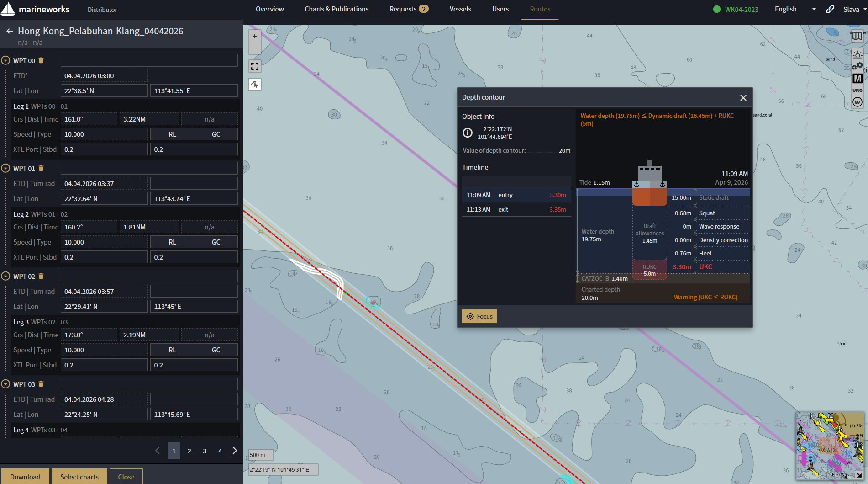The image size is (868, 484).
Task: Select GC type for Leg 3
Action: [216, 350]
